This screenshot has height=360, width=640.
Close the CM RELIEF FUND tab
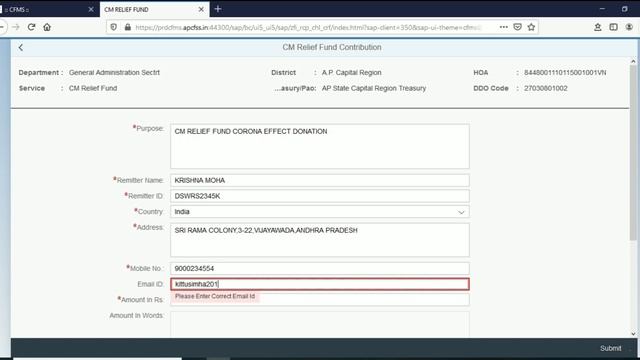point(201,9)
